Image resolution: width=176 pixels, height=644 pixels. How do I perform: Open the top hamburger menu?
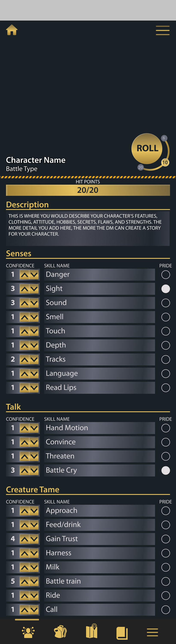[163, 30]
